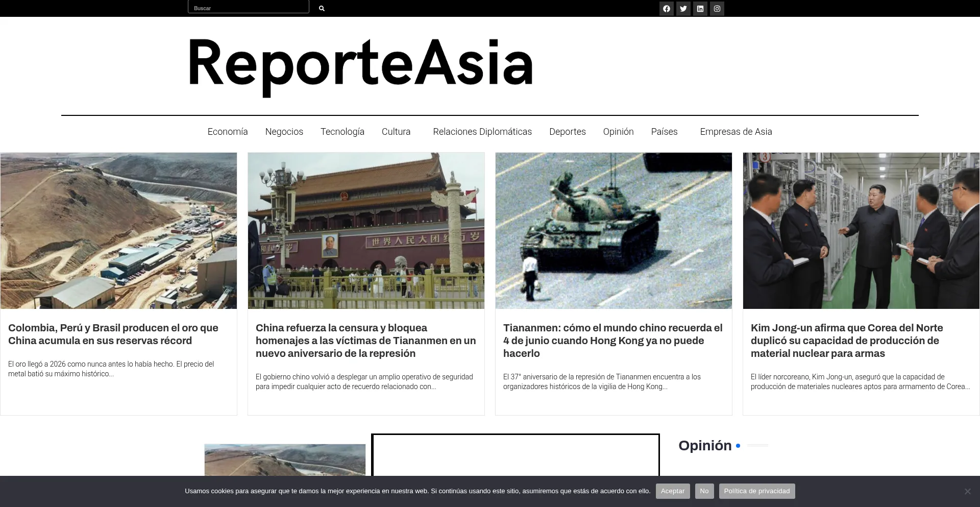Click excerpt 'El líder norcoreano, Kim Jong-un'

click(x=860, y=382)
